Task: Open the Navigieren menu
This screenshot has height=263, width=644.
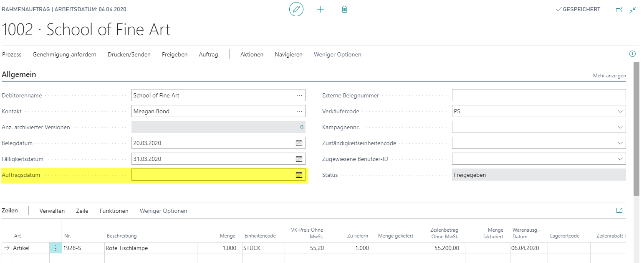Action: (x=288, y=54)
